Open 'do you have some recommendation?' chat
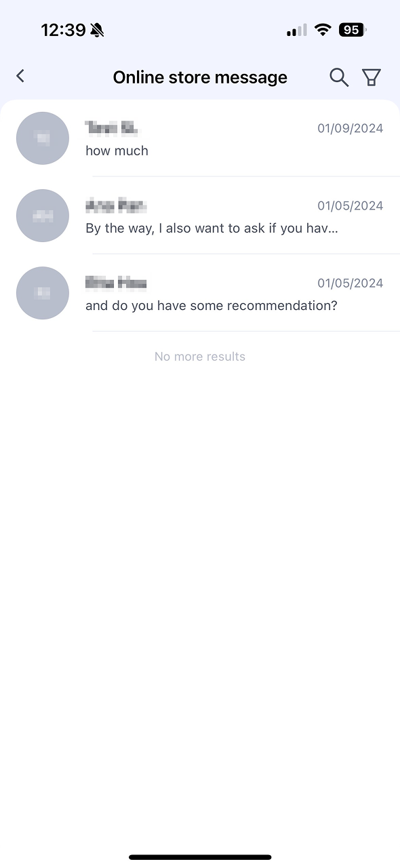 pyautogui.click(x=200, y=293)
